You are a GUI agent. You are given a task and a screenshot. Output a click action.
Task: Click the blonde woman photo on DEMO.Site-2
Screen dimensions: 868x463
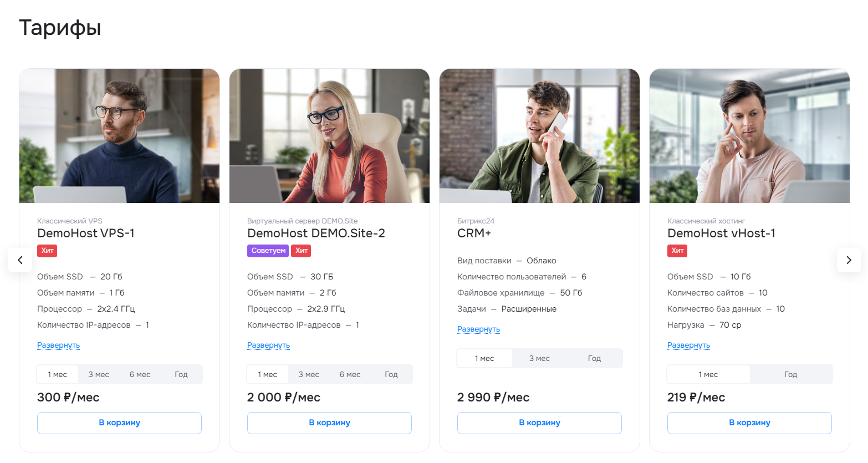329,136
